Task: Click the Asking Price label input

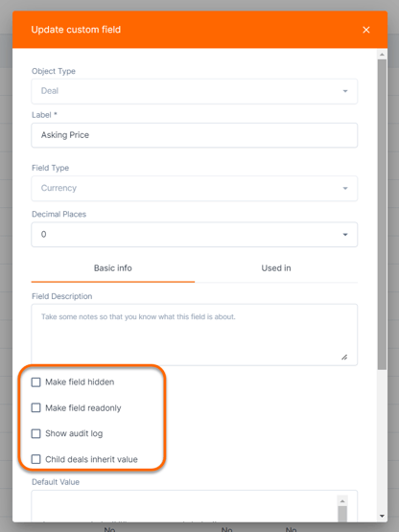Action: point(195,135)
